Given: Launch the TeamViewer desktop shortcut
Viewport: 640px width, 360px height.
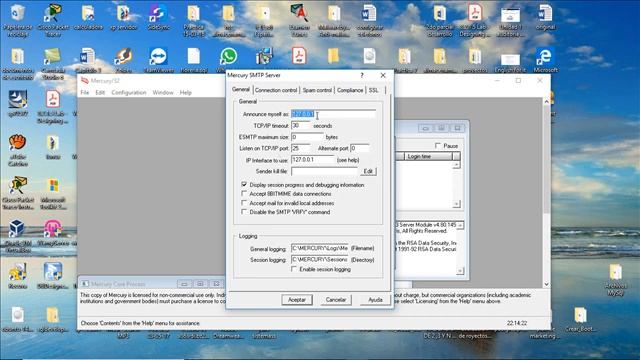Looking at the screenshot, I should (x=158, y=57).
